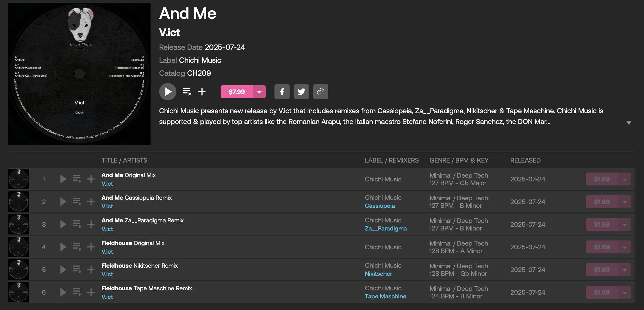The image size is (644, 310).
Task: Copy the release link
Action: [x=321, y=92]
